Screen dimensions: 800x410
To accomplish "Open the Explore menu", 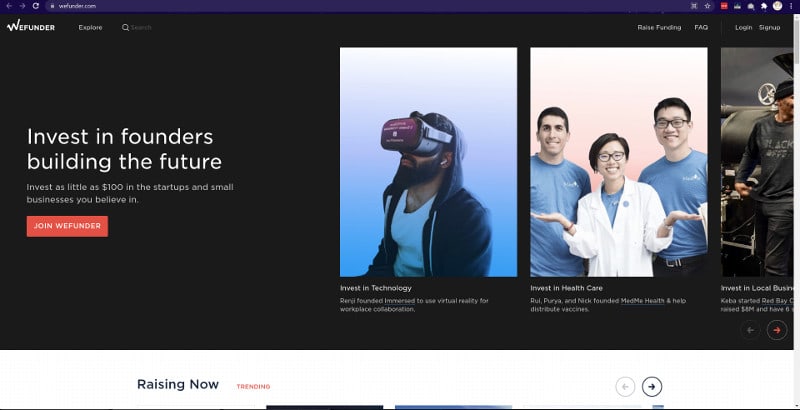I will pyautogui.click(x=90, y=28).
